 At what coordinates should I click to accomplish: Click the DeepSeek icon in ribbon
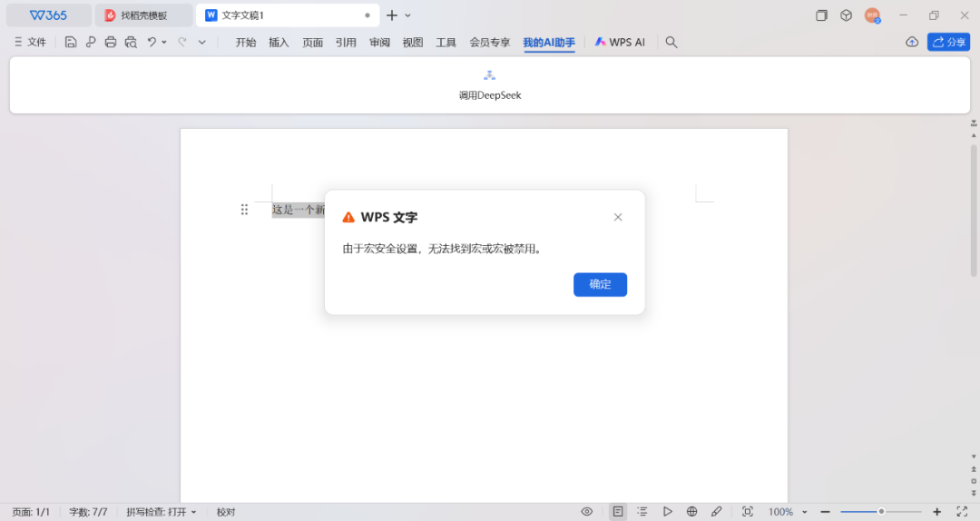point(489,75)
